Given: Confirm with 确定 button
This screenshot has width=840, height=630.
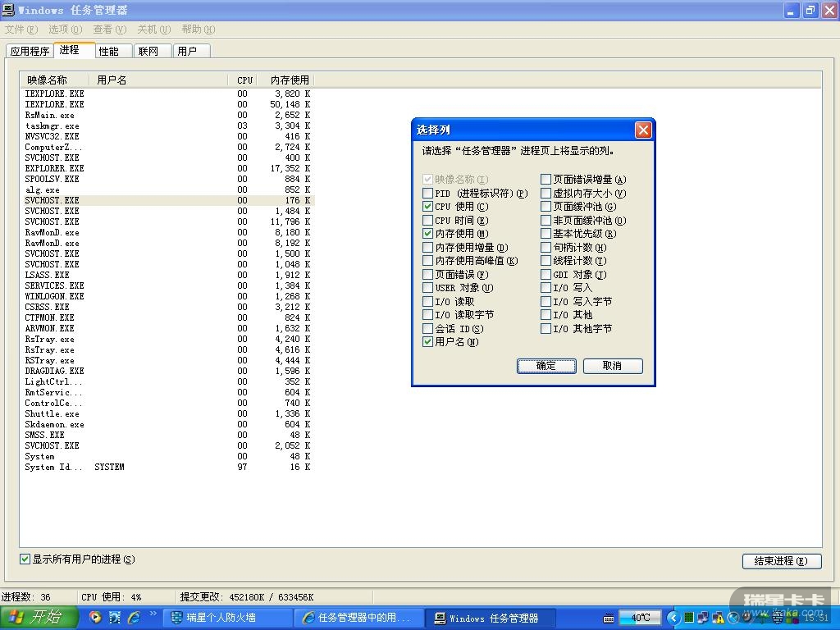Looking at the screenshot, I should pos(546,366).
